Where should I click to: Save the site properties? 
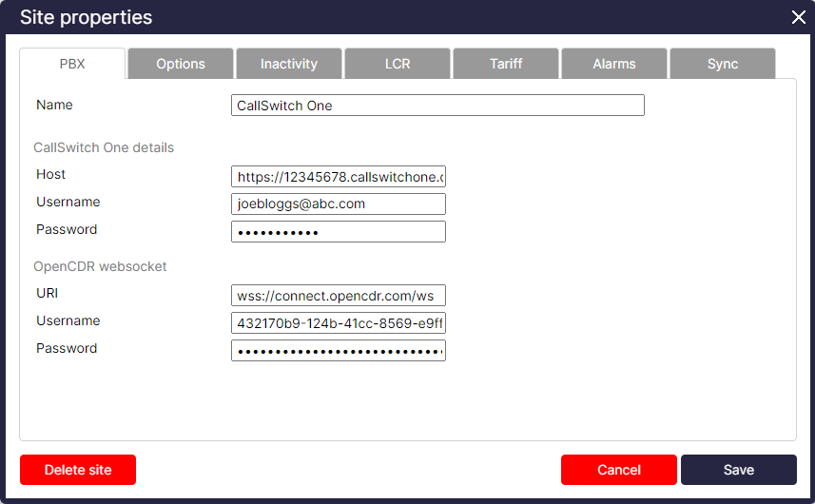tap(738, 470)
